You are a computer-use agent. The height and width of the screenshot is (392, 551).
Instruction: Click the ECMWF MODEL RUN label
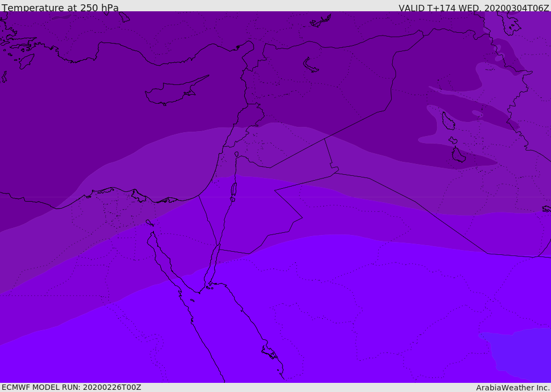pyautogui.click(x=71, y=387)
